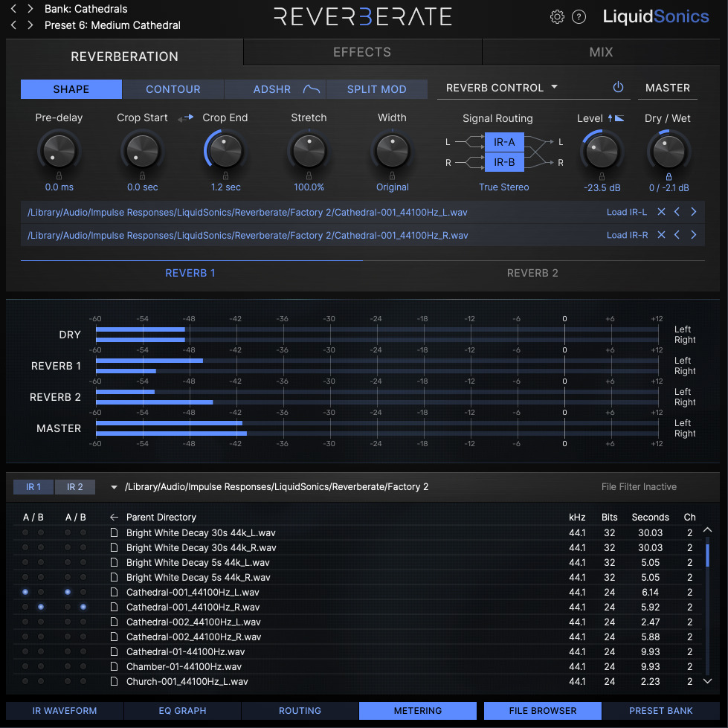Expand the IR directory path dropdown arrow
This screenshot has width=728, height=728.
pos(114,487)
